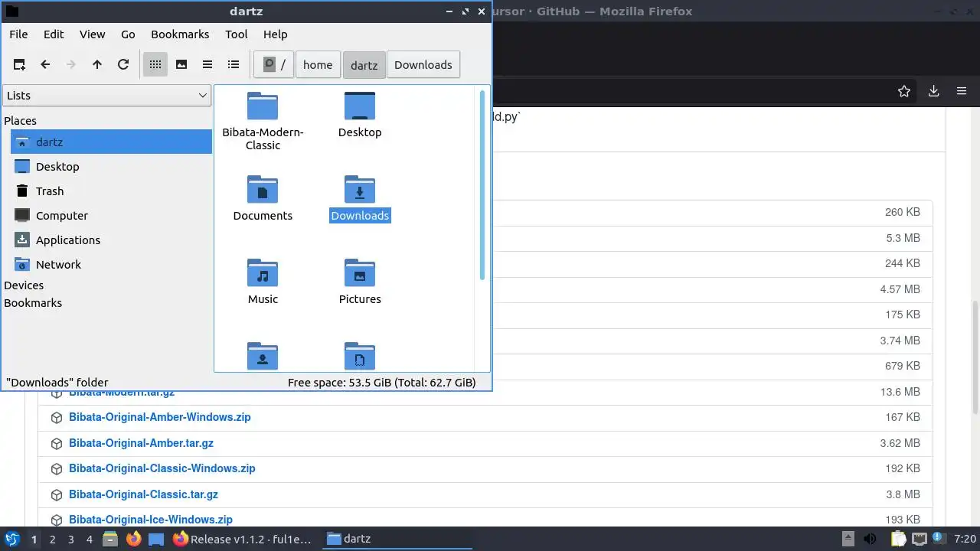980x551 pixels.
Task: Click the Bookmarks heading in the sidebar
Action: point(33,303)
